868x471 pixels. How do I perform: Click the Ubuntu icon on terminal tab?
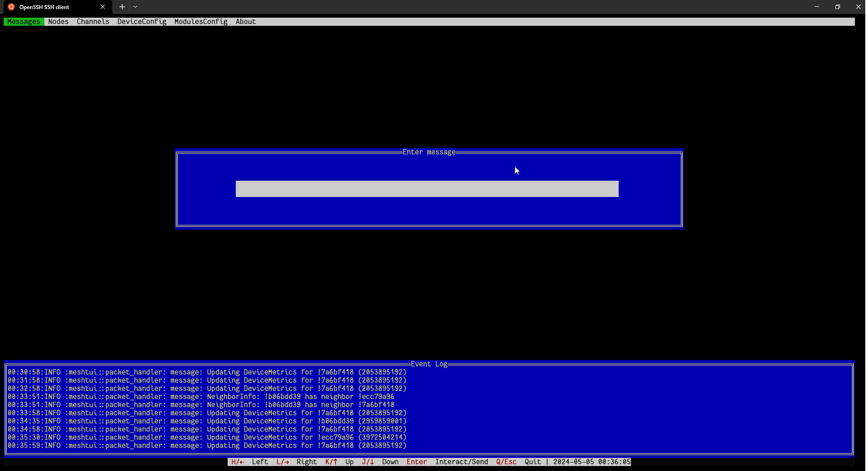click(x=11, y=7)
